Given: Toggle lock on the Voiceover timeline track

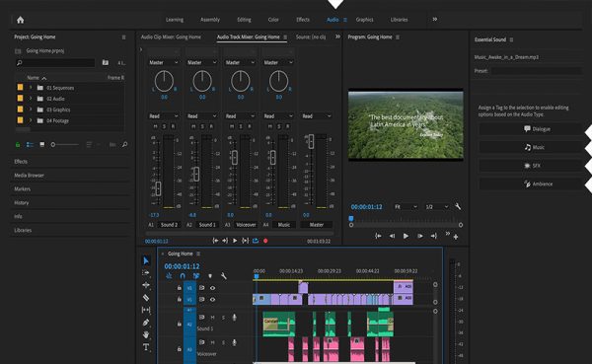Looking at the screenshot, I should point(180,349).
